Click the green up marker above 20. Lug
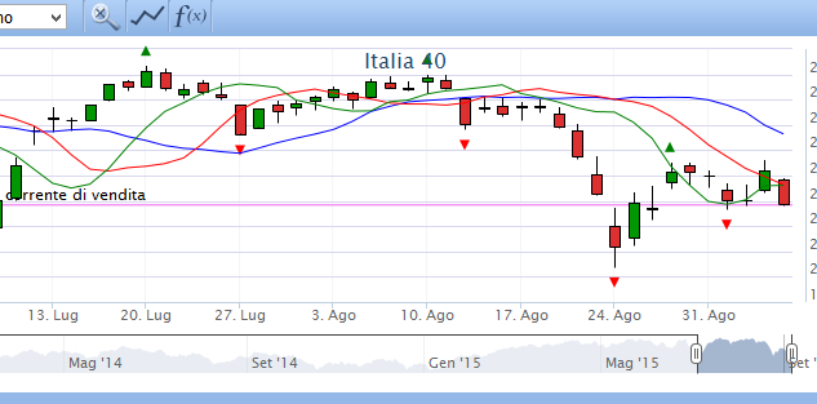Image resolution: width=817 pixels, height=404 pixels. (146, 51)
